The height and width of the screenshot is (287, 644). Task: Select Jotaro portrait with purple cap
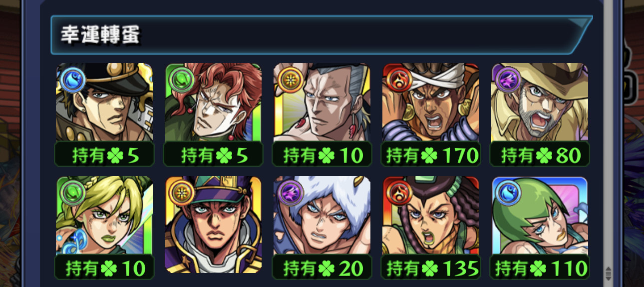(x=213, y=224)
